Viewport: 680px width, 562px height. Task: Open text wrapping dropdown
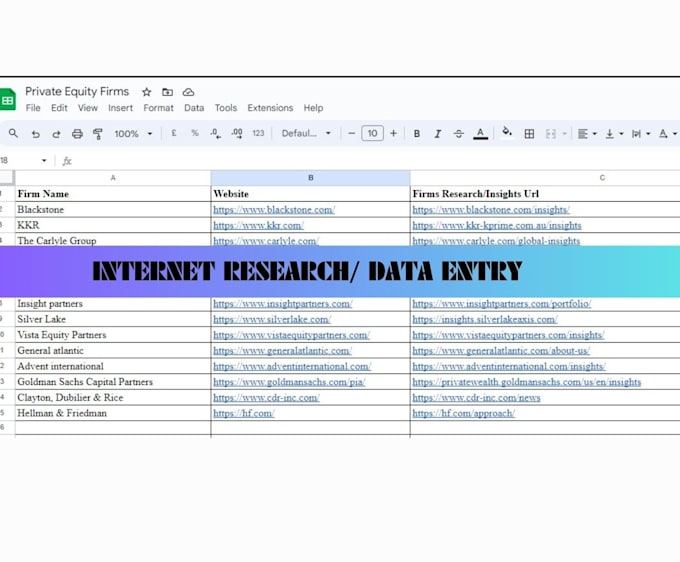641,134
